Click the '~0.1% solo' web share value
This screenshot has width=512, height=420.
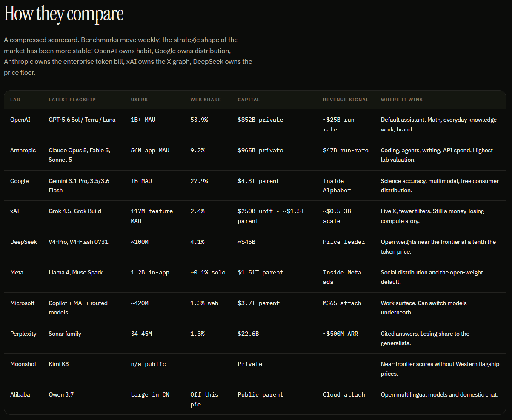[208, 272]
